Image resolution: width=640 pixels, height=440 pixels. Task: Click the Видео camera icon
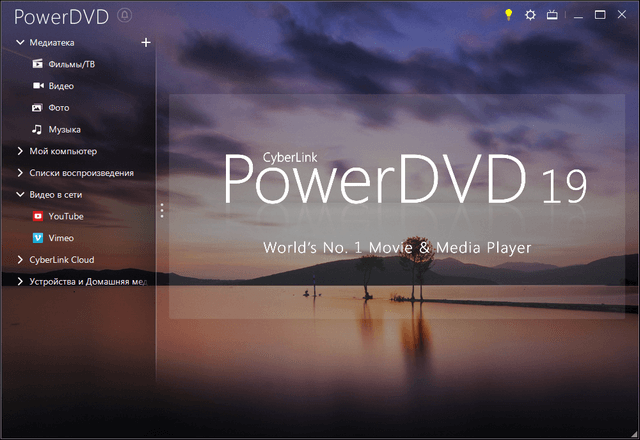[37, 86]
